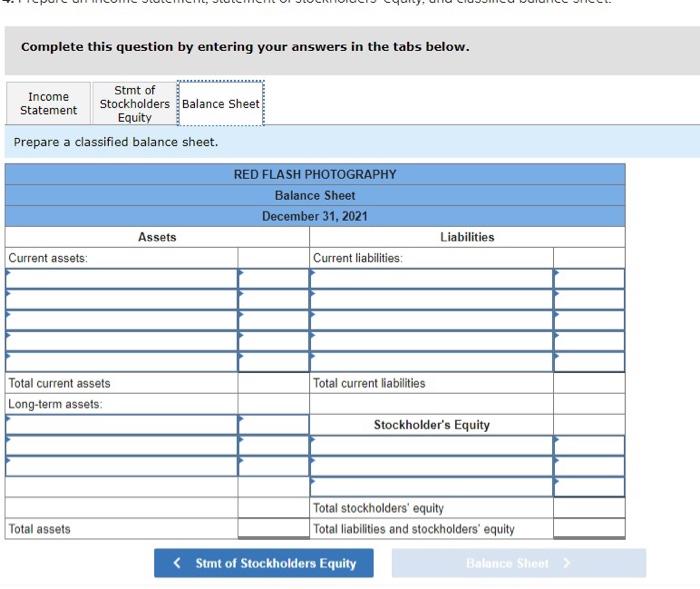The image size is (700, 589).
Task: Click the Total assets amount cell
Action: coord(274,529)
